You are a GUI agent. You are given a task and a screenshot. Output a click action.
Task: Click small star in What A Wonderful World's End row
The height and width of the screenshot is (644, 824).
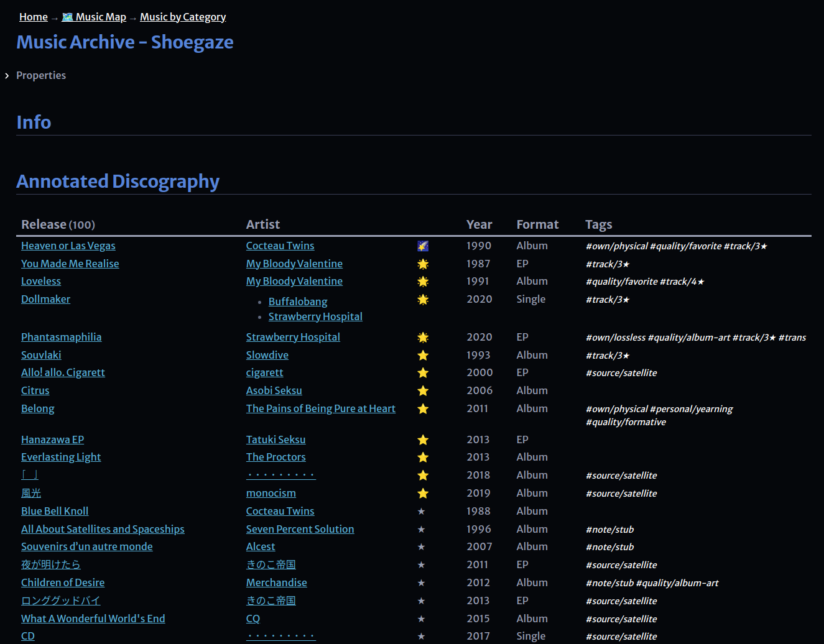click(x=421, y=619)
